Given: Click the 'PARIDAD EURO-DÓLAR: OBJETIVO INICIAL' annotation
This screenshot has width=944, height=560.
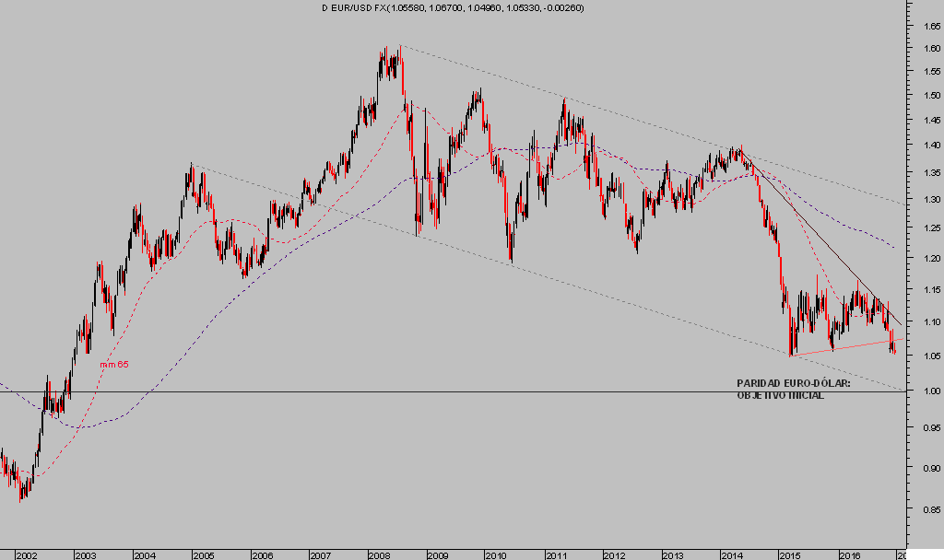Looking at the screenshot, I should click(794, 389).
